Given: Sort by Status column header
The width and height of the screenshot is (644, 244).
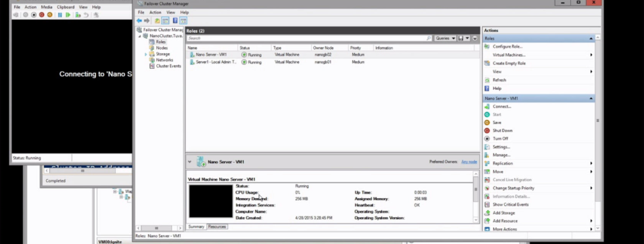Looking at the screenshot, I should tap(255, 48).
